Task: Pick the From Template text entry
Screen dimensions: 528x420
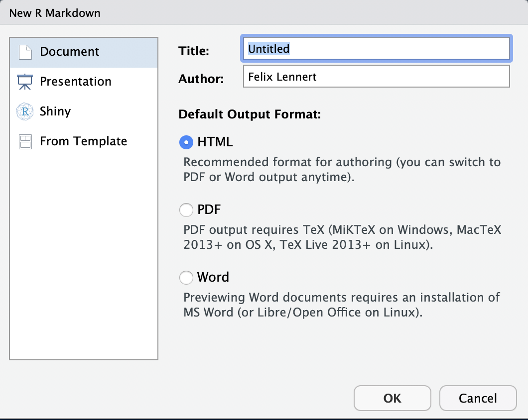Action: tap(83, 141)
